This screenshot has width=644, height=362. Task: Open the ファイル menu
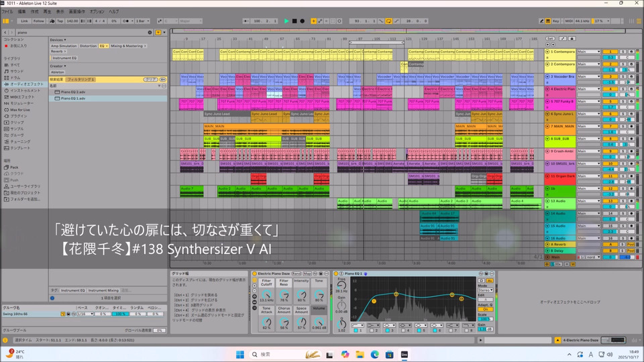pyautogui.click(x=7, y=11)
